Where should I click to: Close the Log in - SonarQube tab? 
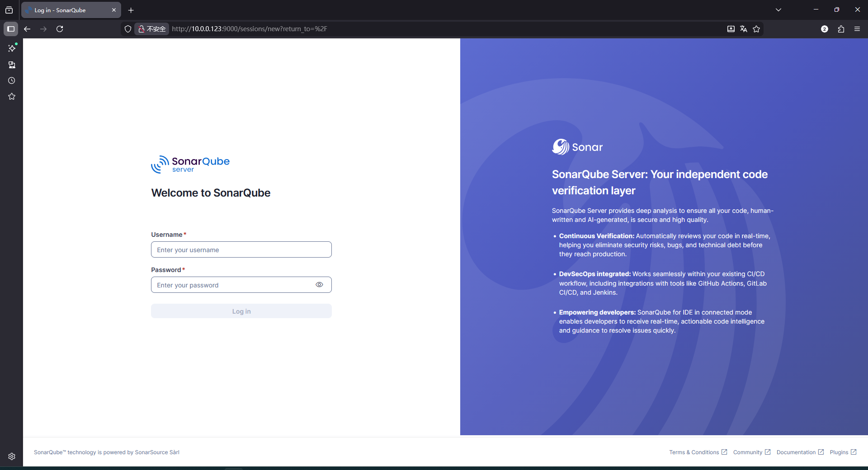pos(114,10)
